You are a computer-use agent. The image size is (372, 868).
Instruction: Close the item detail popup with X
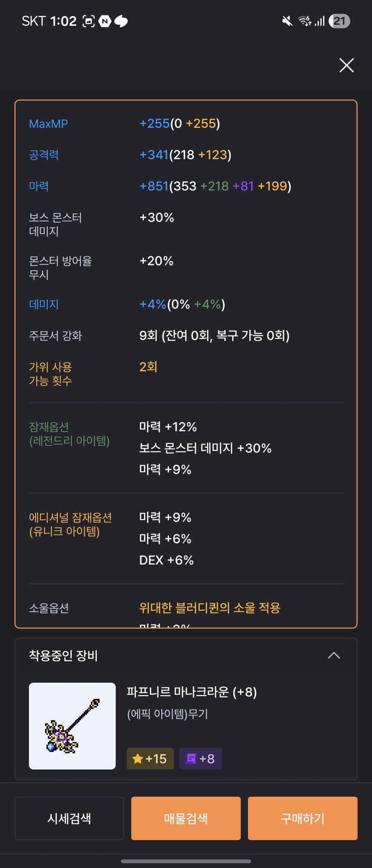[x=346, y=66]
